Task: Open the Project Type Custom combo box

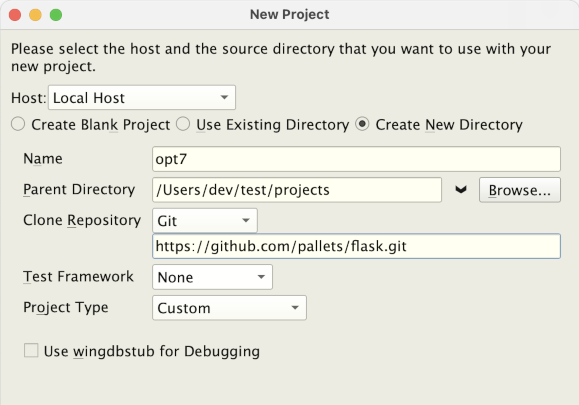Action: (229, 308)
